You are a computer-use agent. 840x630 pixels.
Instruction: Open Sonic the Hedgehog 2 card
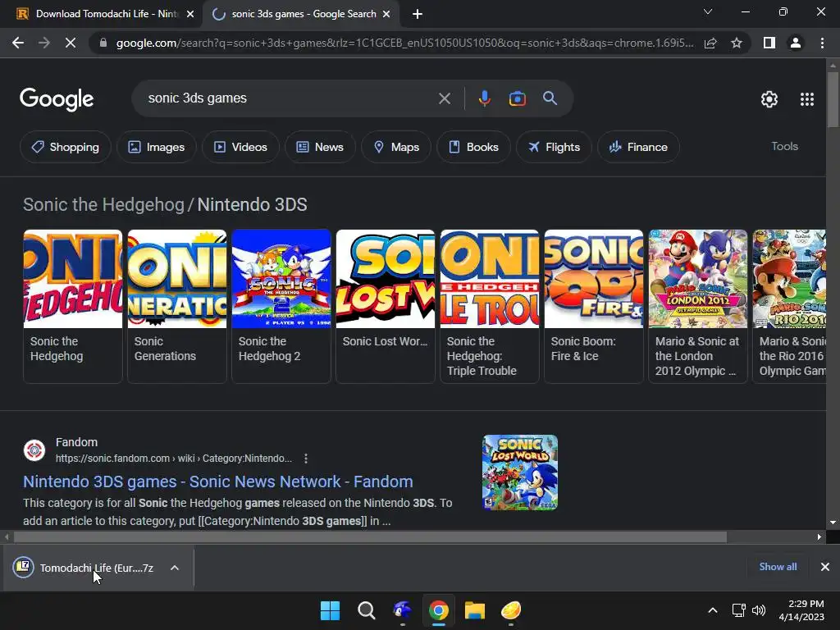tap(281, 306)
